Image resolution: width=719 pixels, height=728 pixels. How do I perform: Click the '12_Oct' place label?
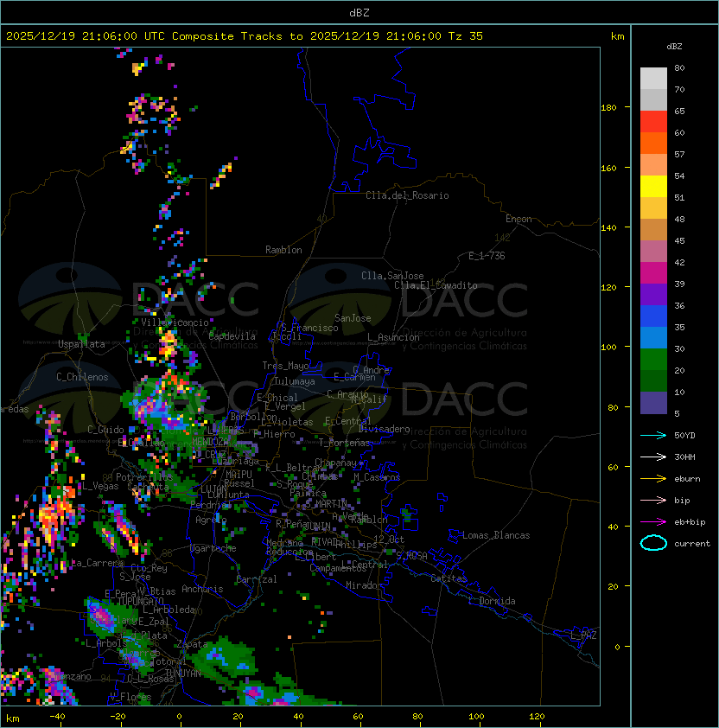pyautogui.click(x=389, y=540)
